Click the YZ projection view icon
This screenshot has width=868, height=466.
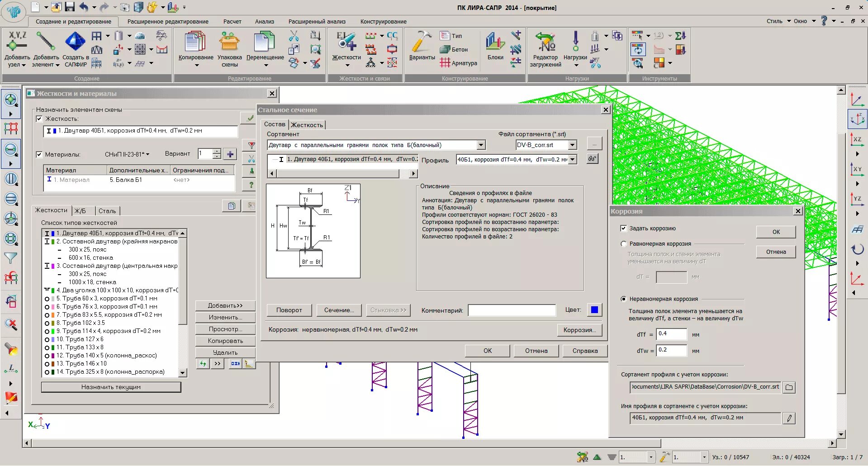coord(857,199)
